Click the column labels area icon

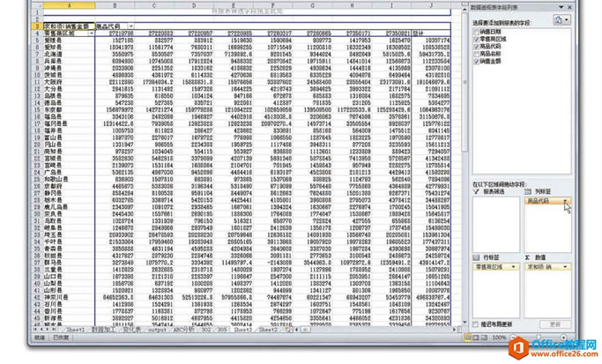tap(528, 191)
